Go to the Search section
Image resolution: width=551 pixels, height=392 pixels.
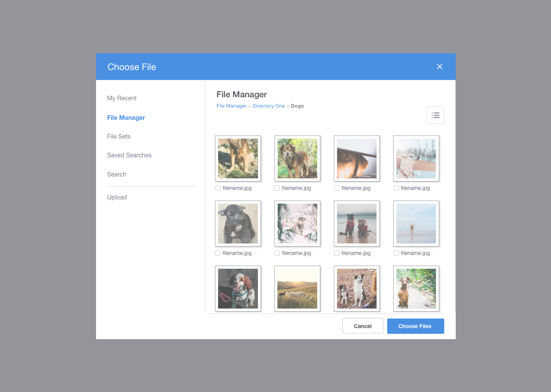(117, 174)
